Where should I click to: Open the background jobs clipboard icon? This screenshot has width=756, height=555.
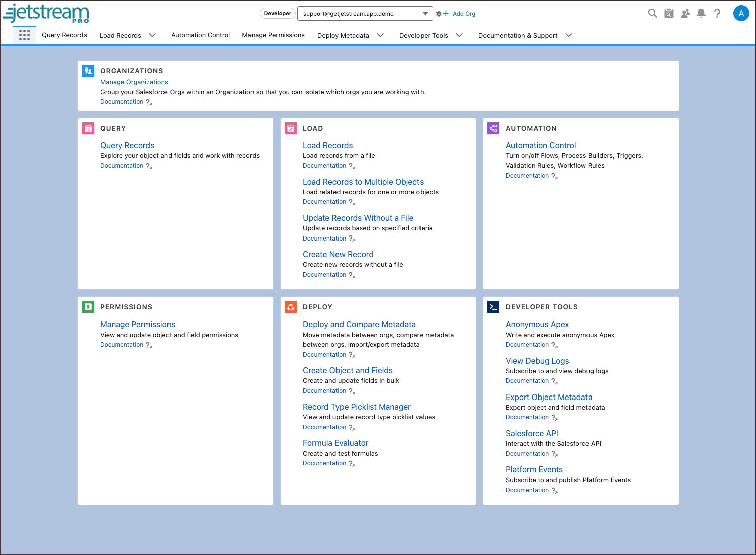click(x=668, y=13)
